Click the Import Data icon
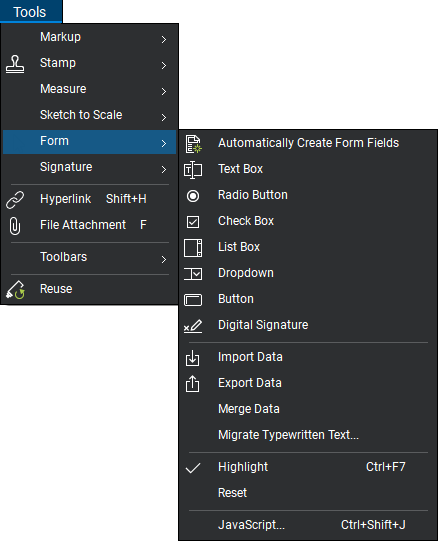Image resolution: width=438 pixels, height=541 pixels. (193, 358)
